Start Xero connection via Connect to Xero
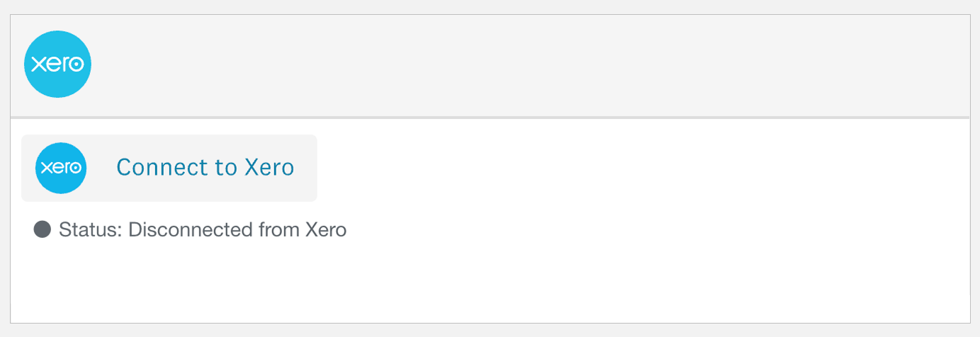Viewport: 980px width, 337px height. click(169, 168)
